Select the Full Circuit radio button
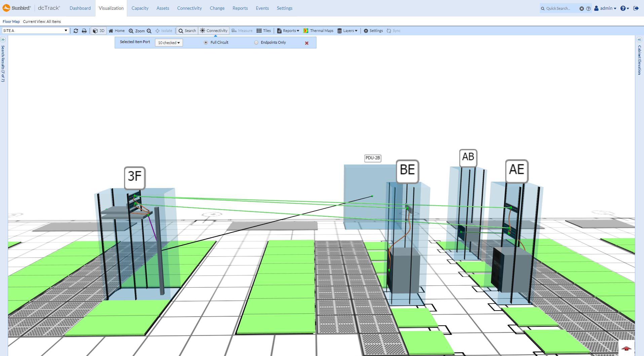The image size is (644, 356). pos(206,42)
